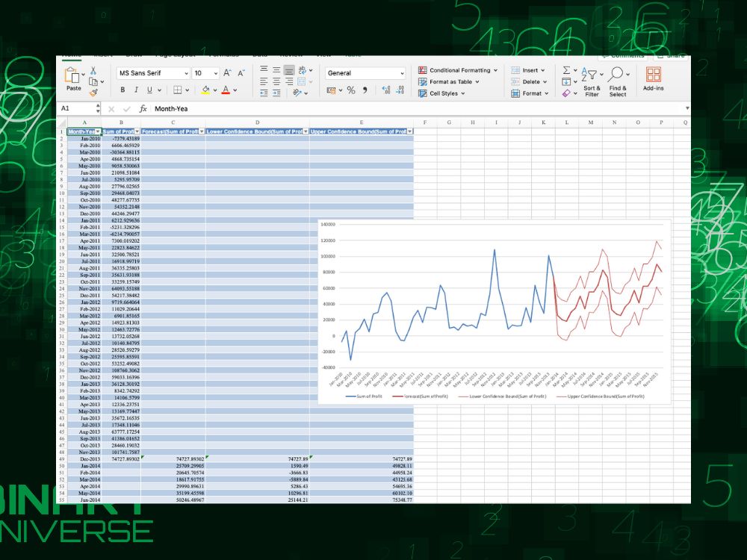Decrease the cell indent
Screen dimensions: 747x560
264,93
